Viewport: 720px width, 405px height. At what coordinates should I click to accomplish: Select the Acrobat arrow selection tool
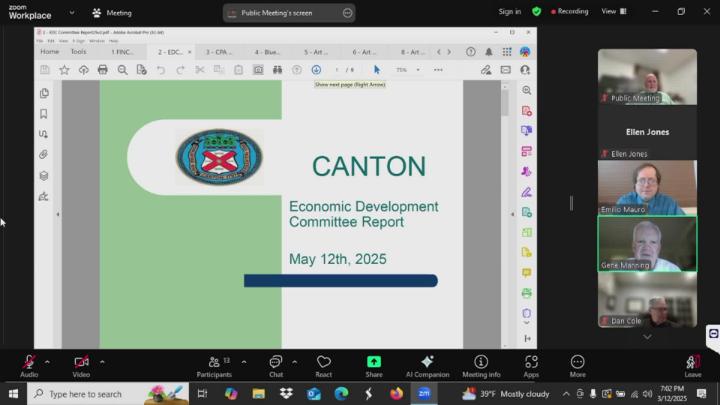coord(377,70)
